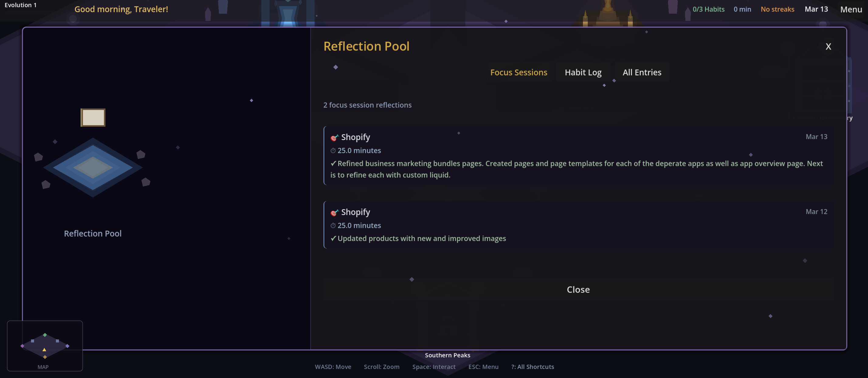This screenshot has height=378, width=868.
Task: Open the All Entries tab
Action: point(642,72)
